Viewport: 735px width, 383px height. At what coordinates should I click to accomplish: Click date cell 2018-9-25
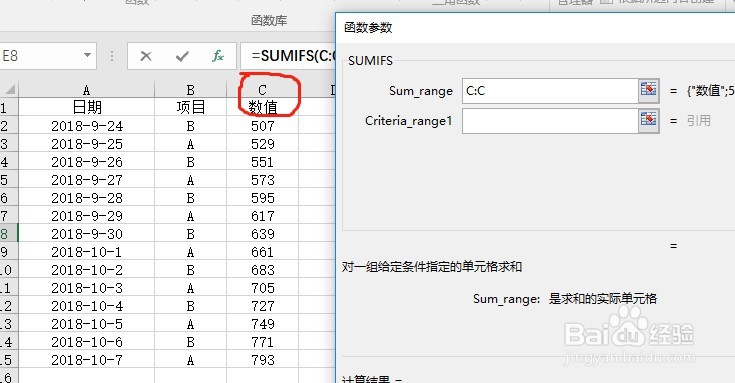pyautogui.click(x=86, y=143)
